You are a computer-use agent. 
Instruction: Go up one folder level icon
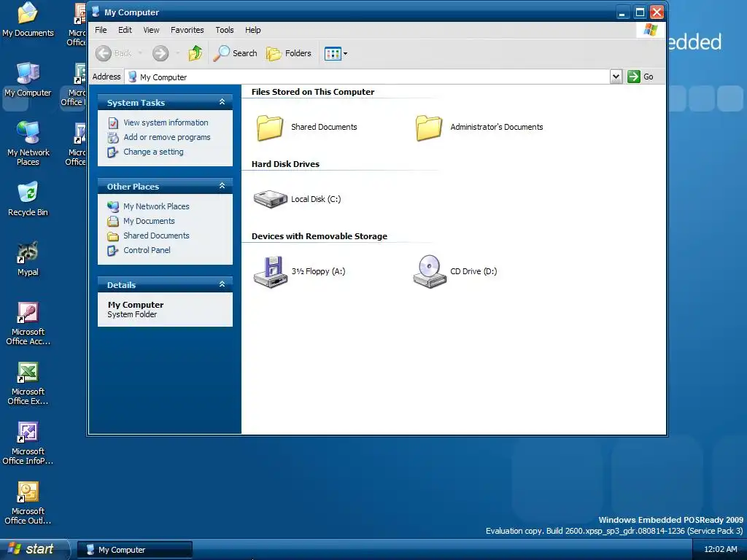point(196,53)
